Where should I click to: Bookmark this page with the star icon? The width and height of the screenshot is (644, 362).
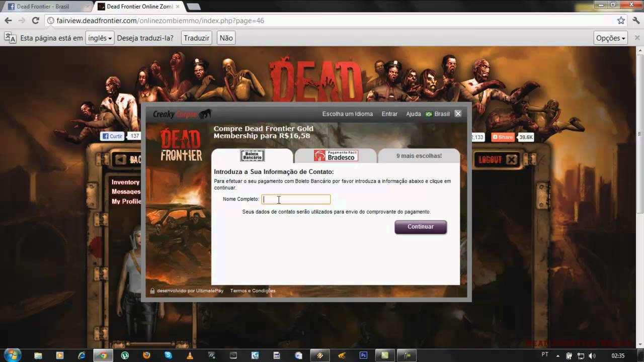coord(621,21)
